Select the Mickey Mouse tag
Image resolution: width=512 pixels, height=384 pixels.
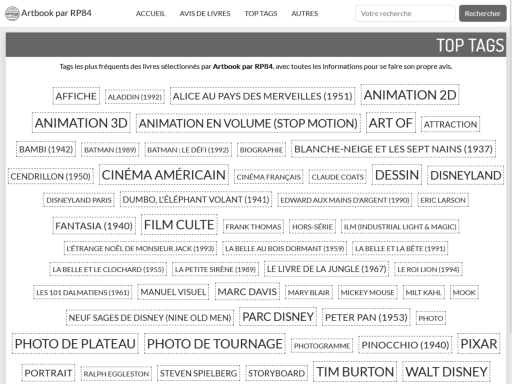(x=367, y=292)
